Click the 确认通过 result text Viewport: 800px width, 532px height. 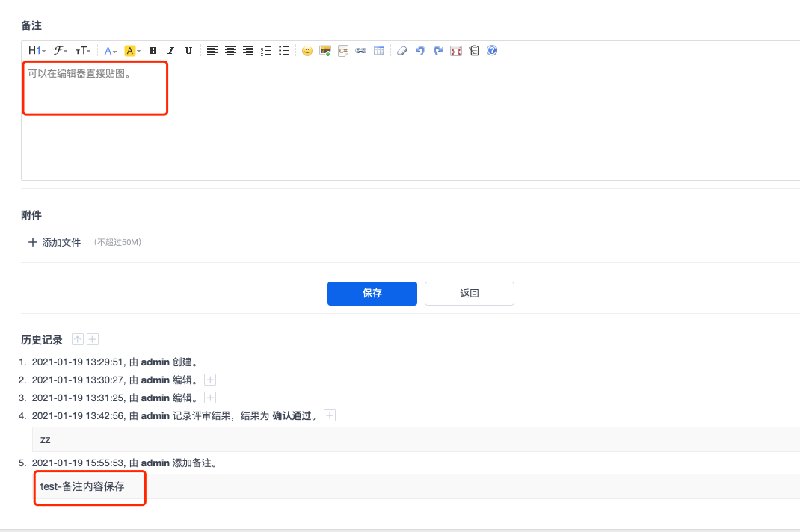tap(292, 415)
